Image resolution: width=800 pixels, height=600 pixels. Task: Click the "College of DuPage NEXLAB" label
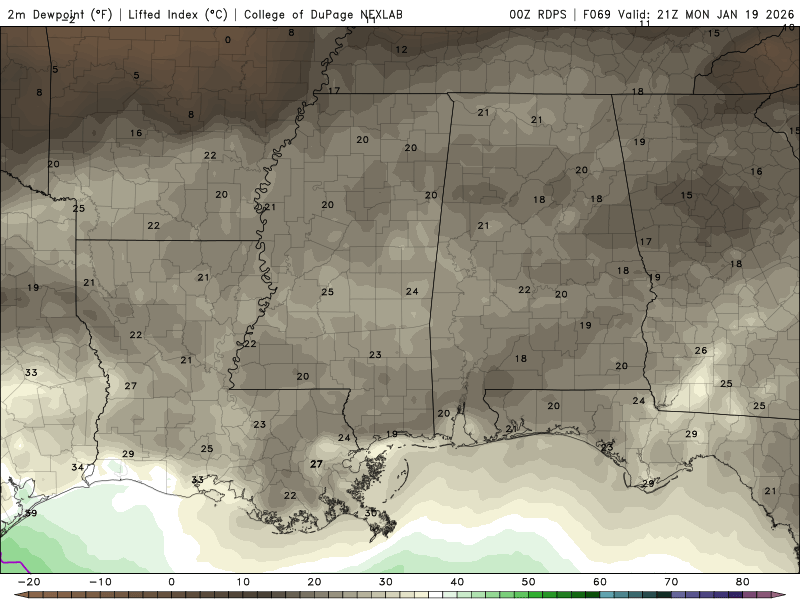click(x=323, y=15)
